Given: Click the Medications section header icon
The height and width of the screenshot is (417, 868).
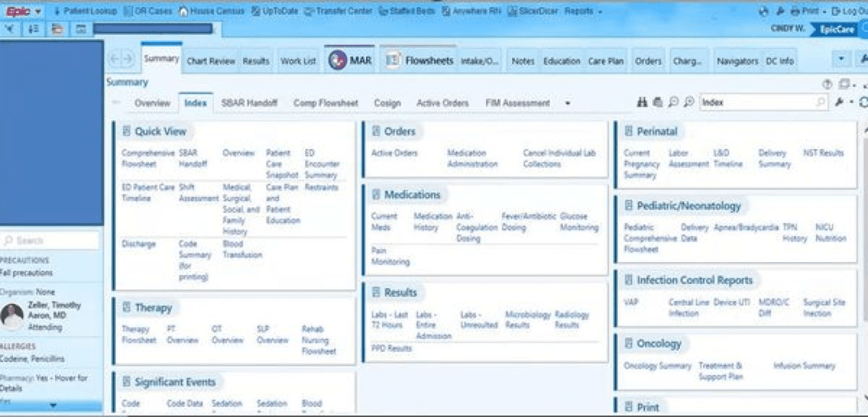Looking at the screenshot, I should click(x=376, y=195).
